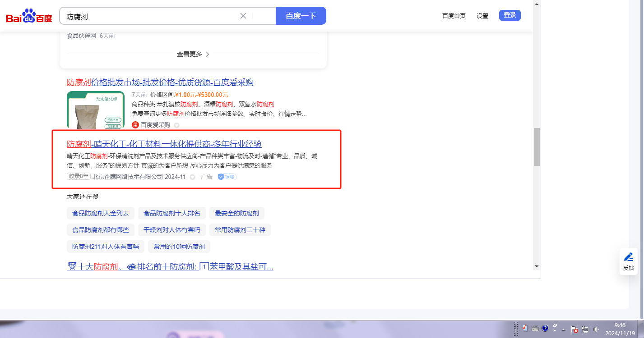
Task: Open the on-screen keyboard tray icon
Action: pyautogui.click(x=535, y=328)
